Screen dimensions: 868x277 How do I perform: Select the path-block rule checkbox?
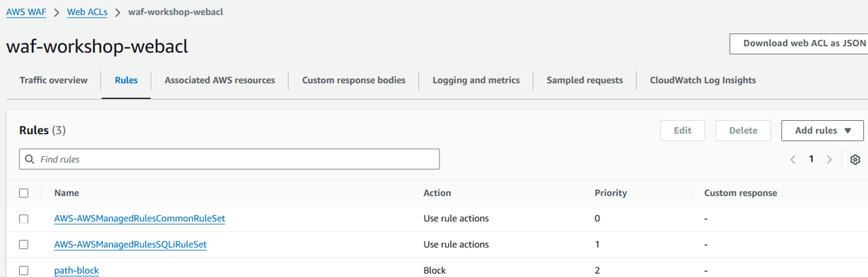coord(24,270)
